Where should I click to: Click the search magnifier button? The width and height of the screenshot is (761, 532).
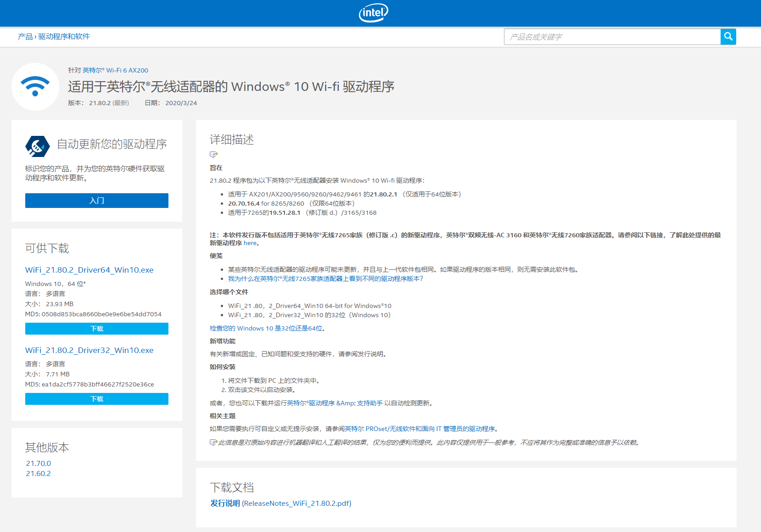click(728, 37)
